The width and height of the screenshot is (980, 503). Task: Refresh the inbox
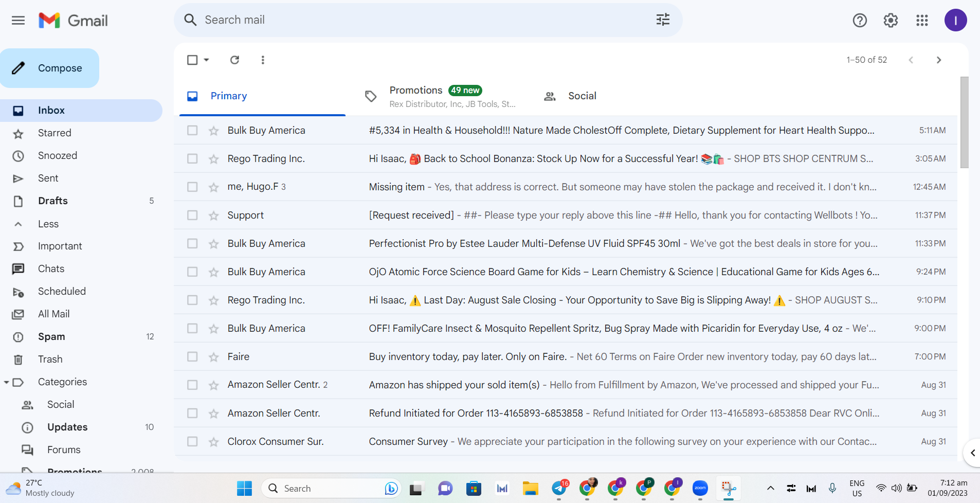click(x=234, y=60)
